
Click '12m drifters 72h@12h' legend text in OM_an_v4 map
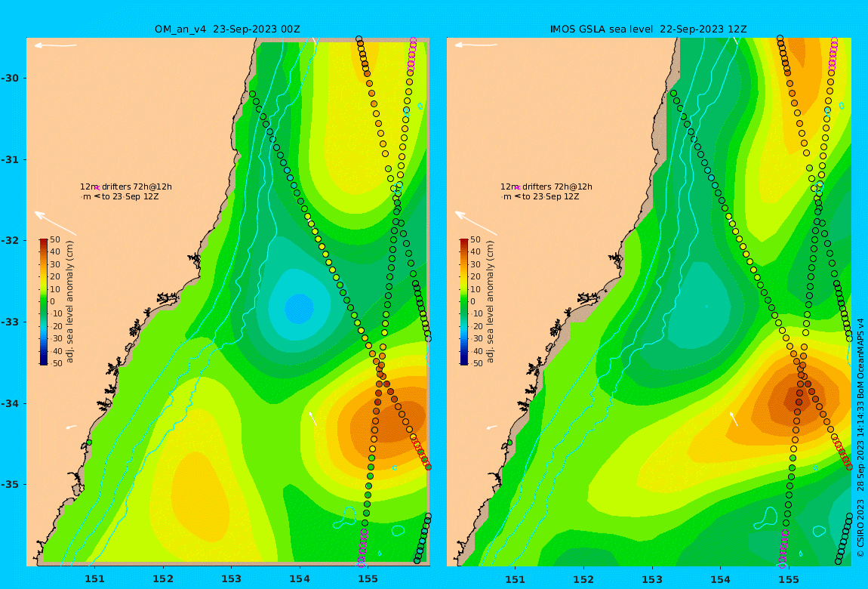[125, 187]
